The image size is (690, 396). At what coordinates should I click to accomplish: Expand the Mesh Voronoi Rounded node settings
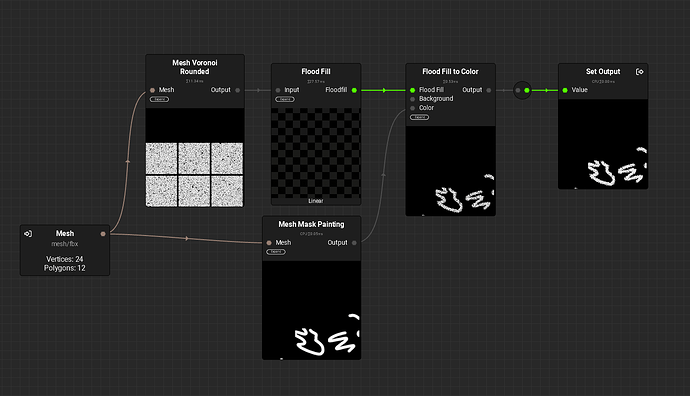click(x=159, y=99)
